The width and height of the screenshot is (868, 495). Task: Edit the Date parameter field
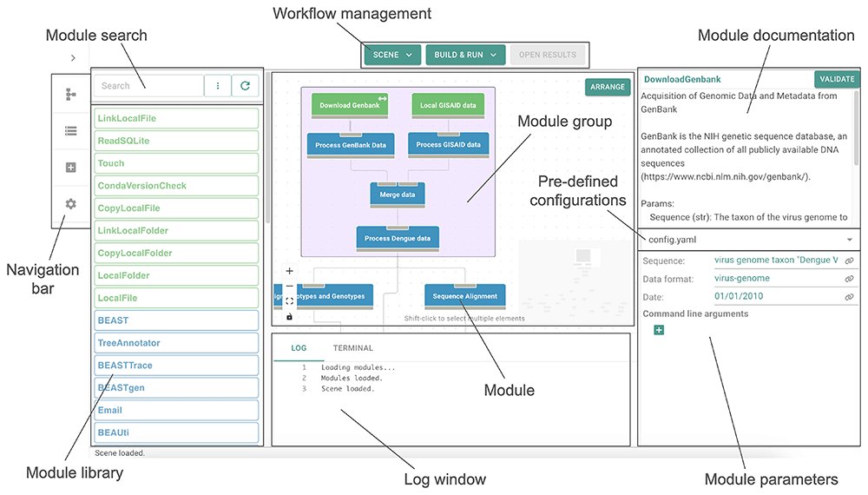coord(777,296)
